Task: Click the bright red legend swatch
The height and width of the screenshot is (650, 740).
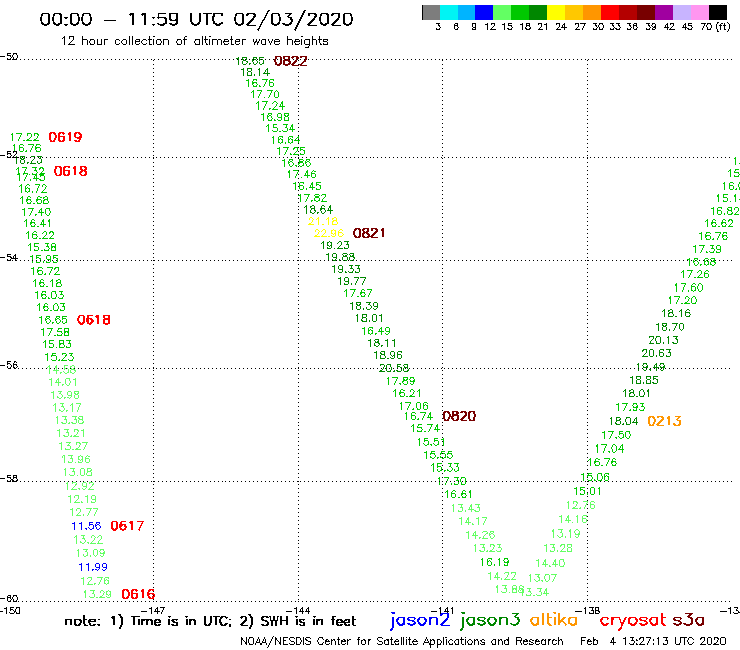Action: coord(610,12)
